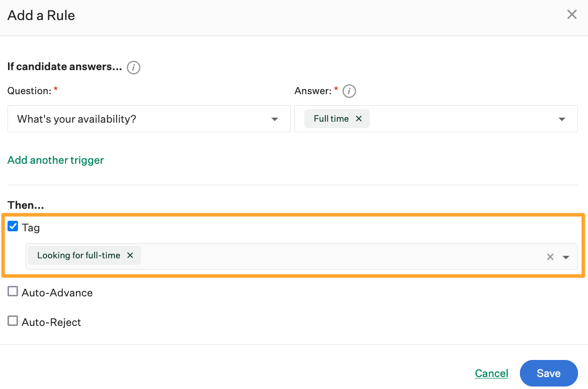588x389 pixels.
Task: Remove the "Full time" answer chip
Action: click(359, 119)
